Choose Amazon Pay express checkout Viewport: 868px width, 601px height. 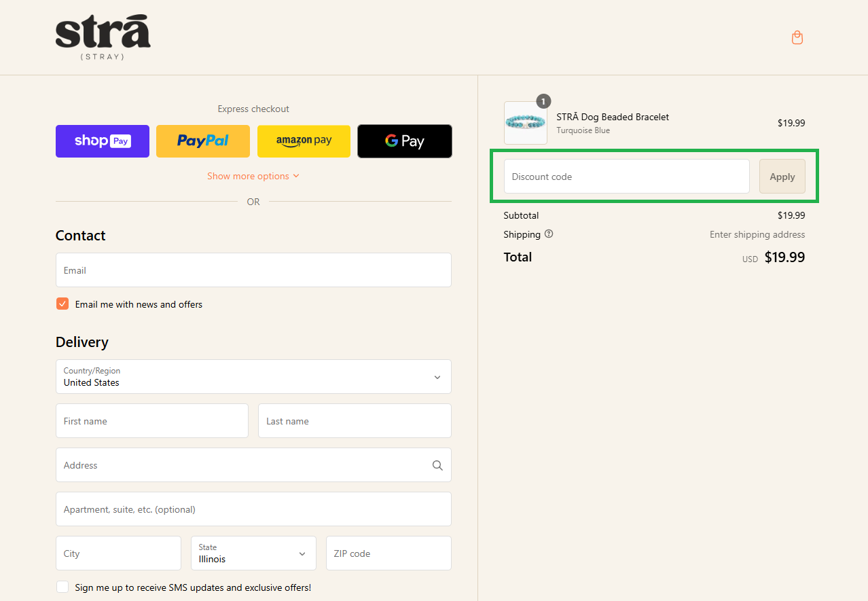(x=304, y=141)
